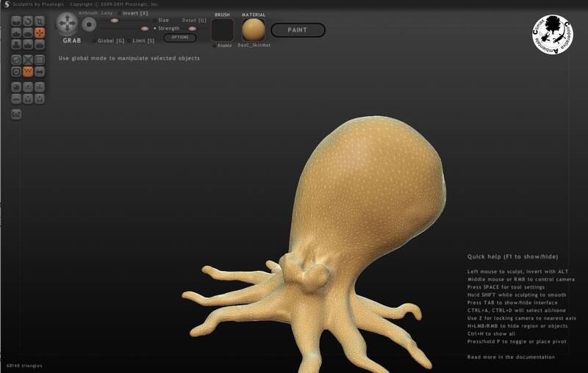Click the GoZ icon
Screen dimensions: 588x373
(x=17, y=114)
